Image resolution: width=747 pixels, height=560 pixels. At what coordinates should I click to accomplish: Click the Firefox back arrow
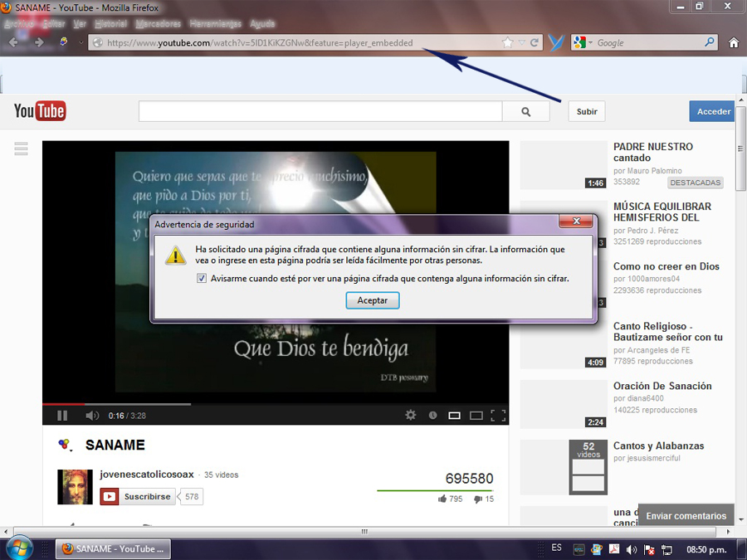pos(13,42)
